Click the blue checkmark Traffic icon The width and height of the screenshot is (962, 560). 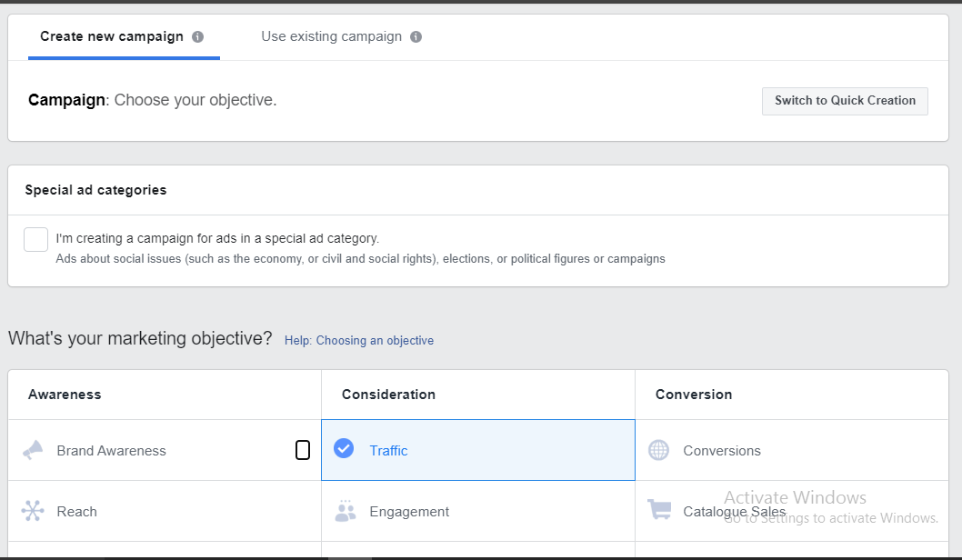pos(344,449)
